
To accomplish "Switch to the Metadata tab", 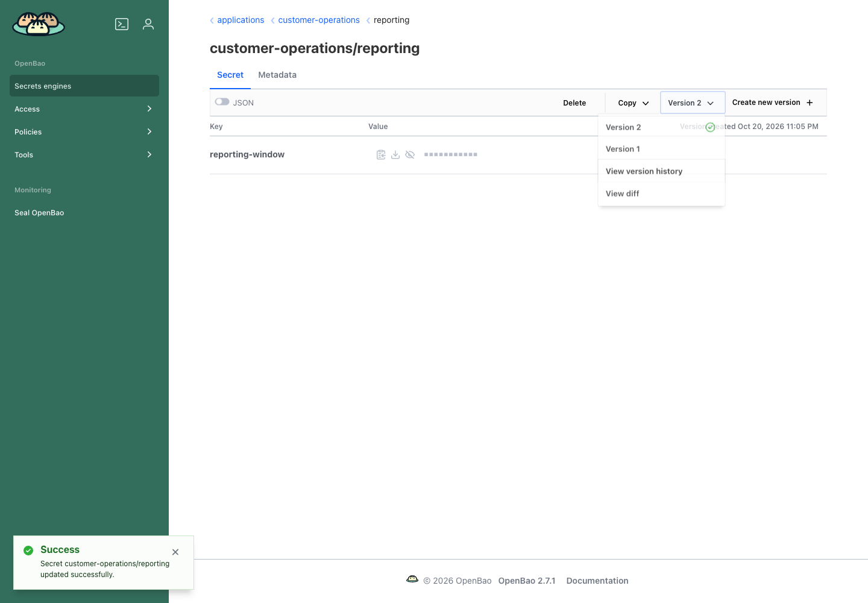I will click(x=277, y=75).
